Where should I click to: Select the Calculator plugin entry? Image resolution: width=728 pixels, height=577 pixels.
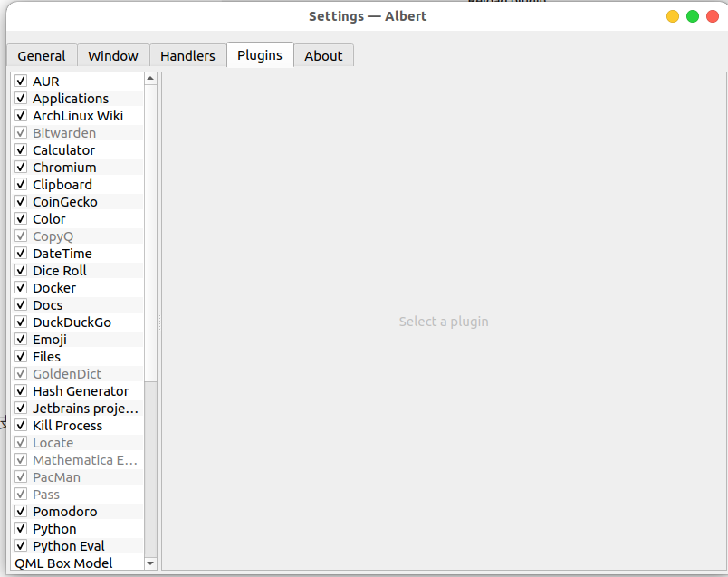coord(63,150)
